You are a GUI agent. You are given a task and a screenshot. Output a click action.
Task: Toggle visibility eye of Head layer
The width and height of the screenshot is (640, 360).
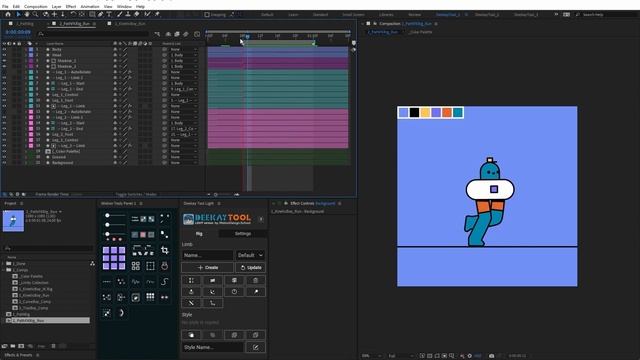click(4, 55)
